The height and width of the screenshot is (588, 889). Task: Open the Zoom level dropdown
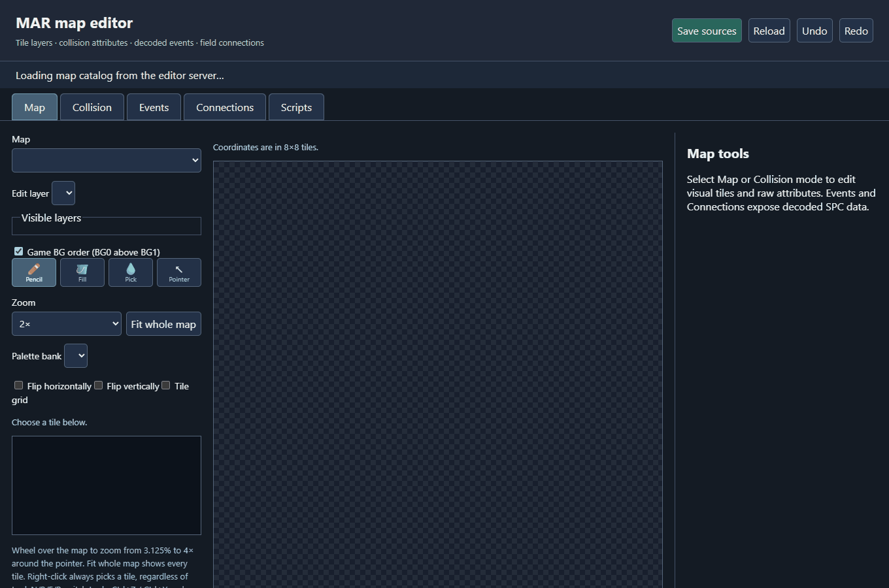click(67, 324)
